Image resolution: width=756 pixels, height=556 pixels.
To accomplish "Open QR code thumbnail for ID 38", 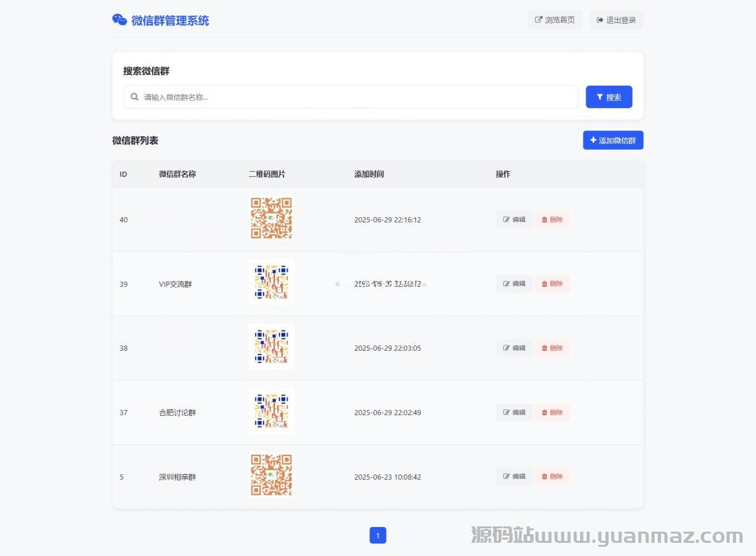I will tap(271, 346).
